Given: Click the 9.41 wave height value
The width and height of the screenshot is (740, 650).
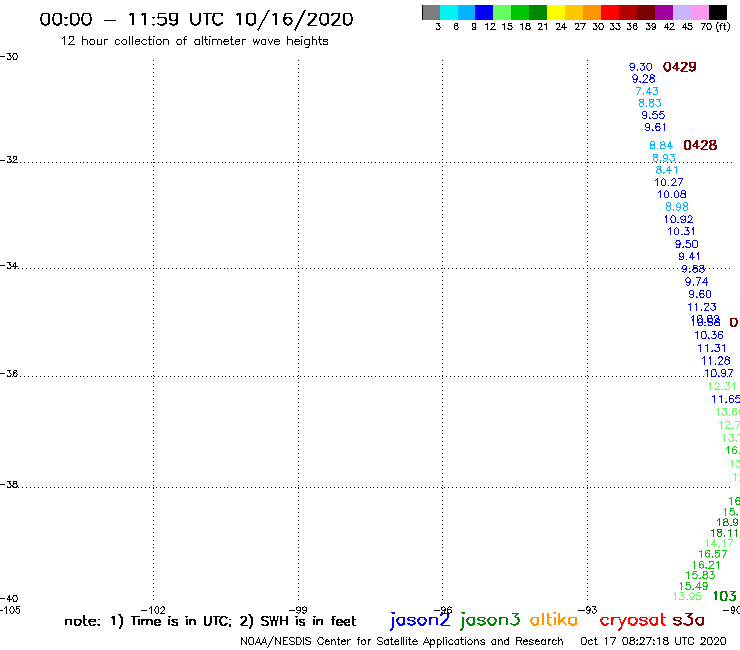Looking at the screenshot, I should pyautogui.click(x=689, y=256).
